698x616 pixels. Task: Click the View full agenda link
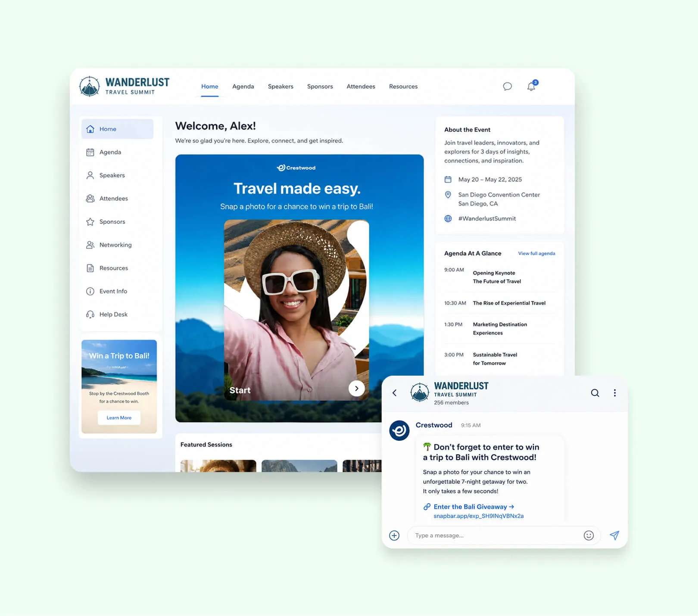tap(536, 253)
